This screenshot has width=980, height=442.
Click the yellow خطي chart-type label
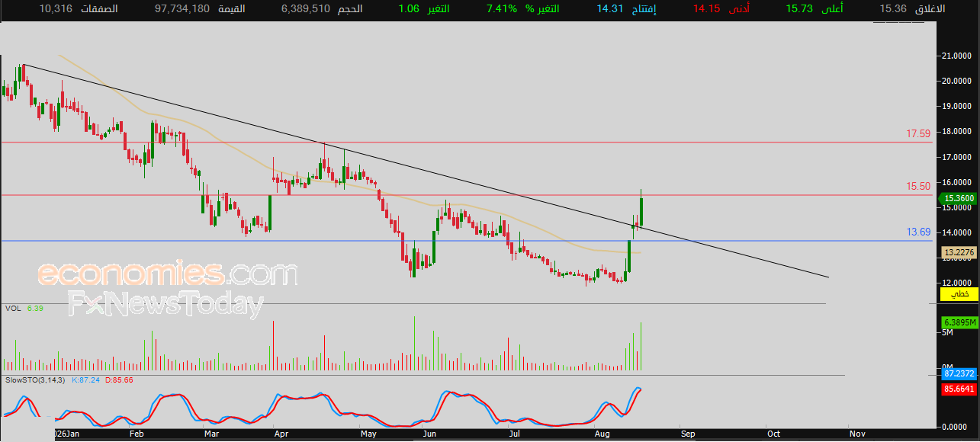[959, 293]
